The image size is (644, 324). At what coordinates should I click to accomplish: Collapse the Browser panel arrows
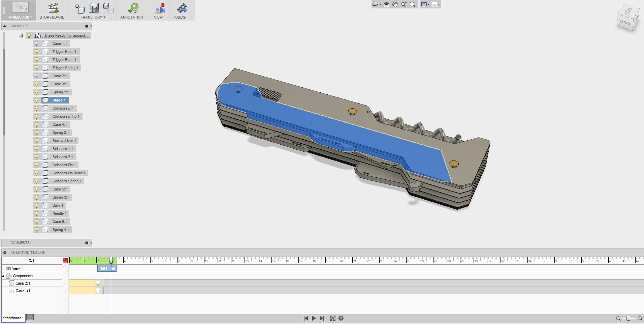pos(5,26)
